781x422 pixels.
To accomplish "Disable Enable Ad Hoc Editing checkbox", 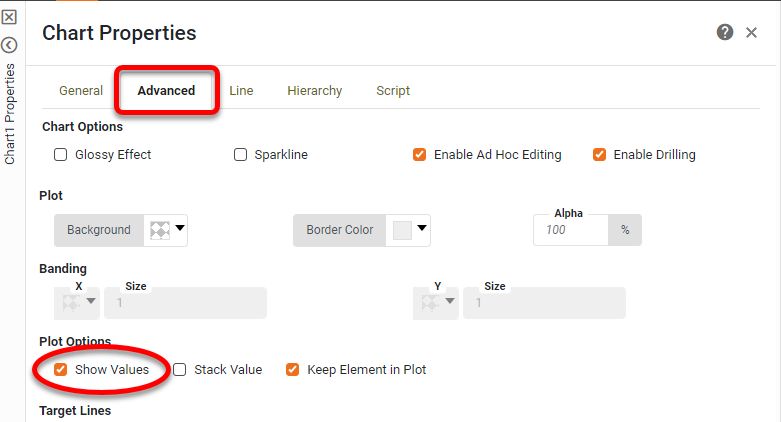I will pos(420,155).
